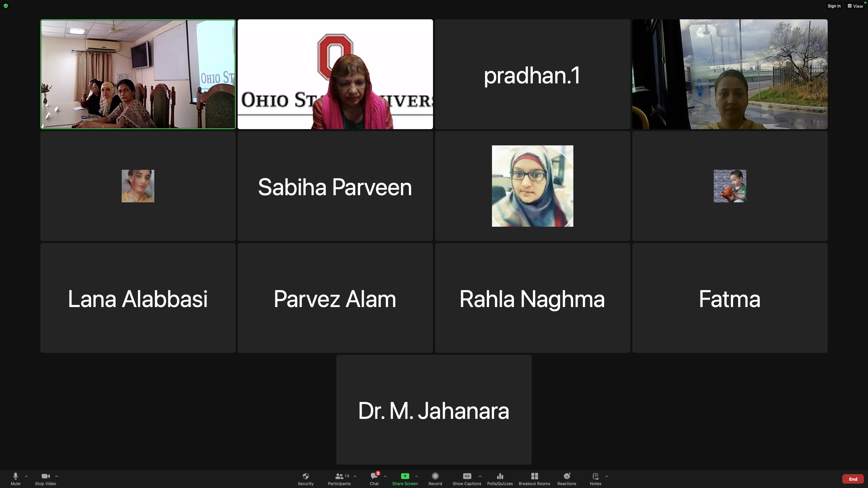
Task: End the meeting
Action: click(x=853, y=479)
